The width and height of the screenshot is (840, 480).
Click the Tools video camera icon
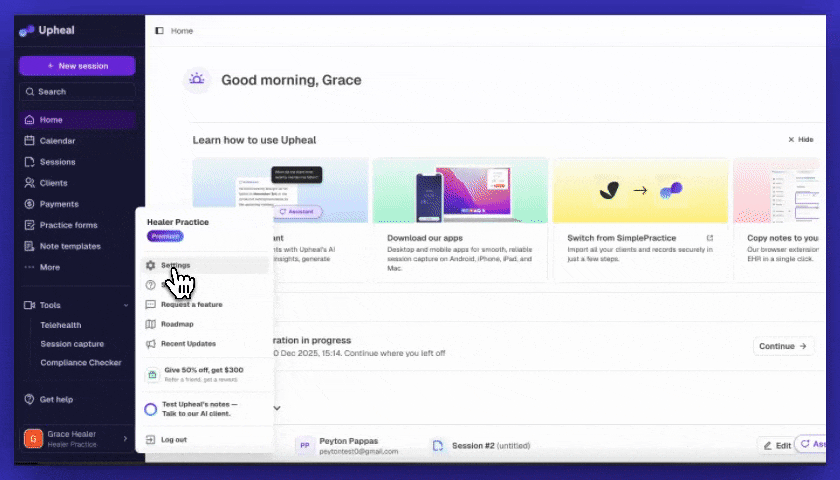(x=29, y=305)
